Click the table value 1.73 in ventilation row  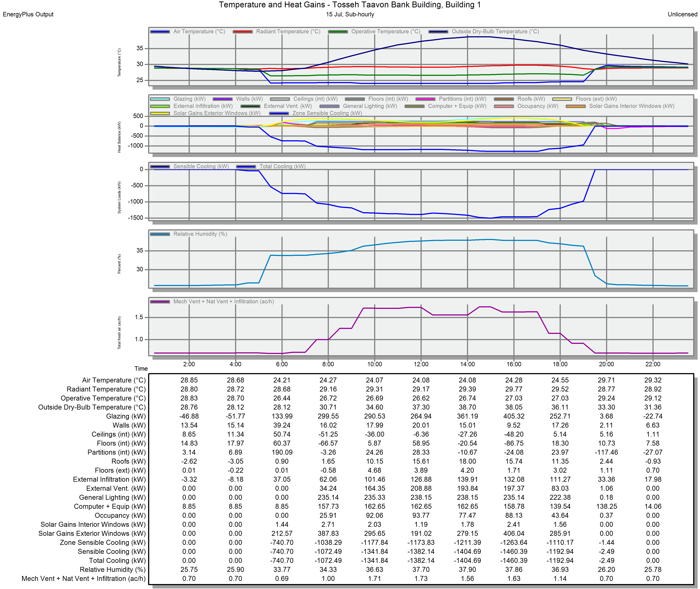[421, 579]
